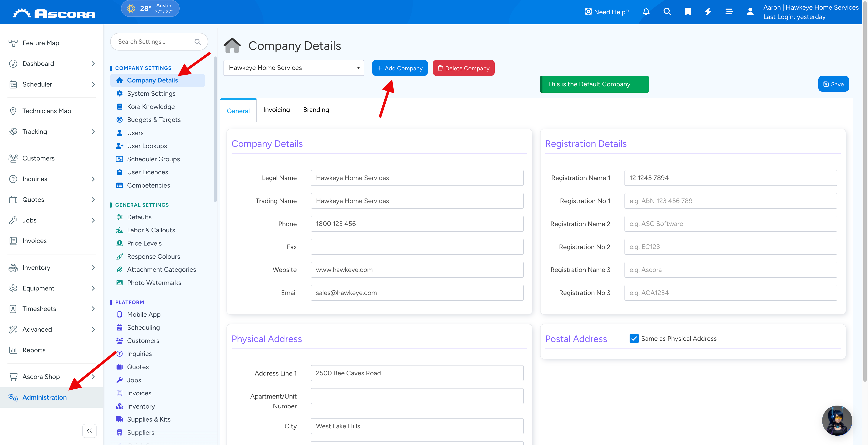Uncheck Same as Physical Address checkbox
The image size is (868, 445).
tap(634, 338)
